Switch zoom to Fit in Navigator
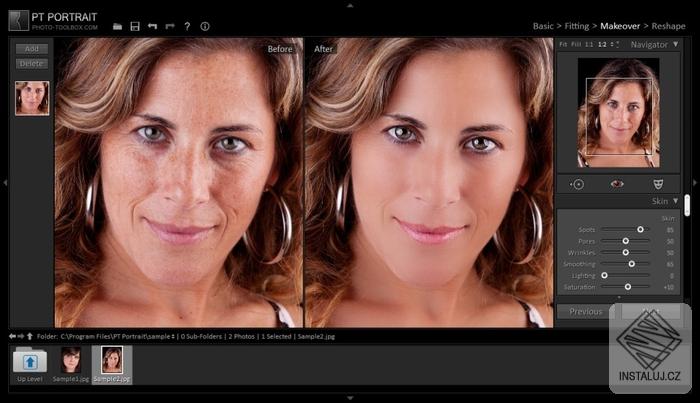The width and height of the screenshot is (700, 403). click(x=563, y=45)
